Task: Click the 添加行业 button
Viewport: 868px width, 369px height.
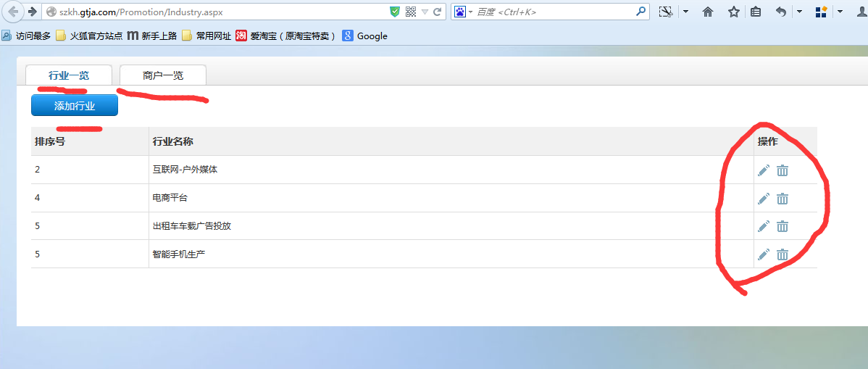Action: (x=74, y=106)
